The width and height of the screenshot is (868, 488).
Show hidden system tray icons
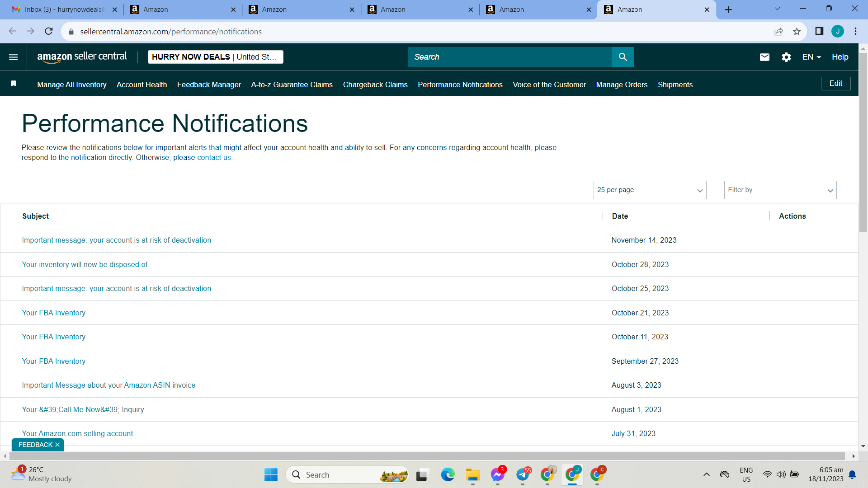point(706,474)
